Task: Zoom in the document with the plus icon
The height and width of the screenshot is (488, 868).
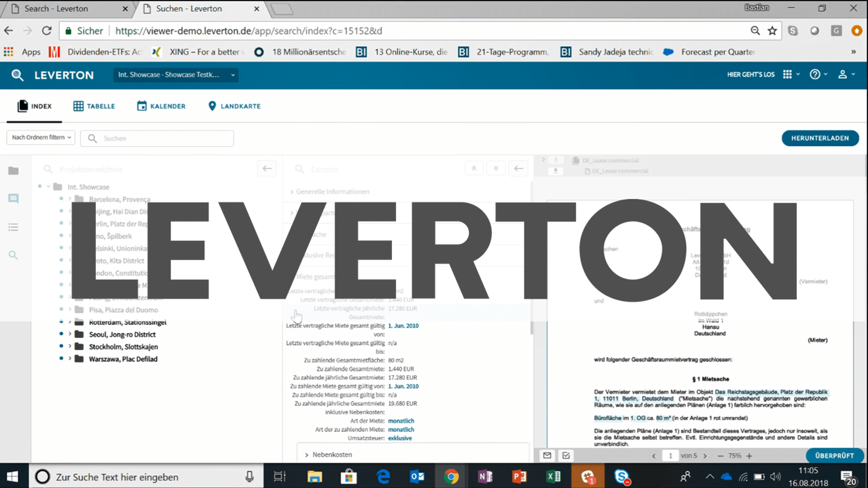Action: click(749, 456)
